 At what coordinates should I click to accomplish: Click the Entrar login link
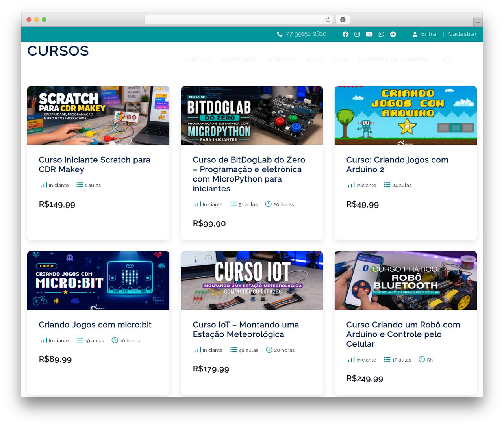[430, 34]
